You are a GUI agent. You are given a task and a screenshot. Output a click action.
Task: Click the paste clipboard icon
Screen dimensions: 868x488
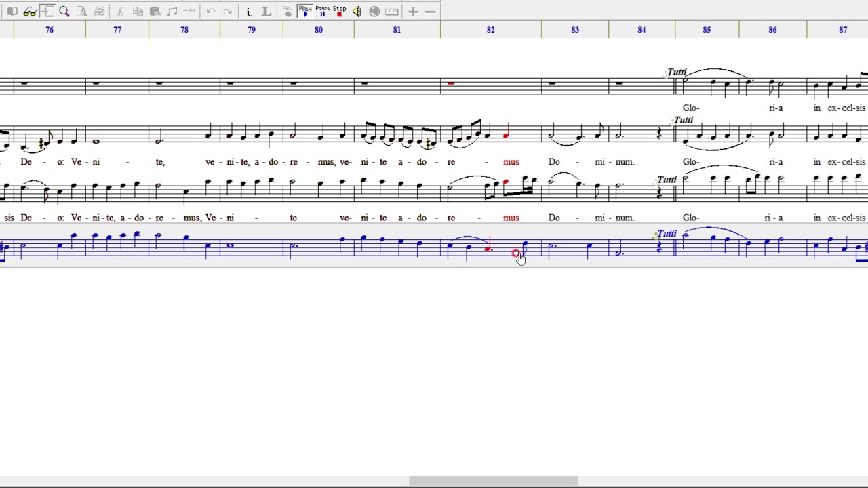155,12
